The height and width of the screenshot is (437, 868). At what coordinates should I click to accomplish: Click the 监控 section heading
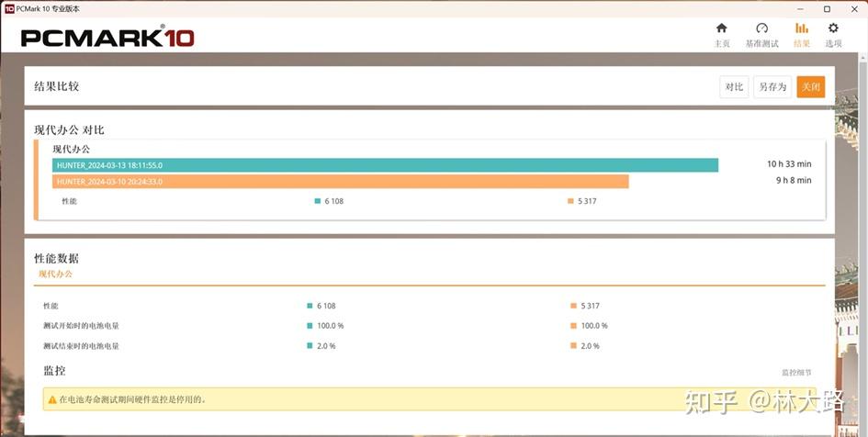(55, 371)
